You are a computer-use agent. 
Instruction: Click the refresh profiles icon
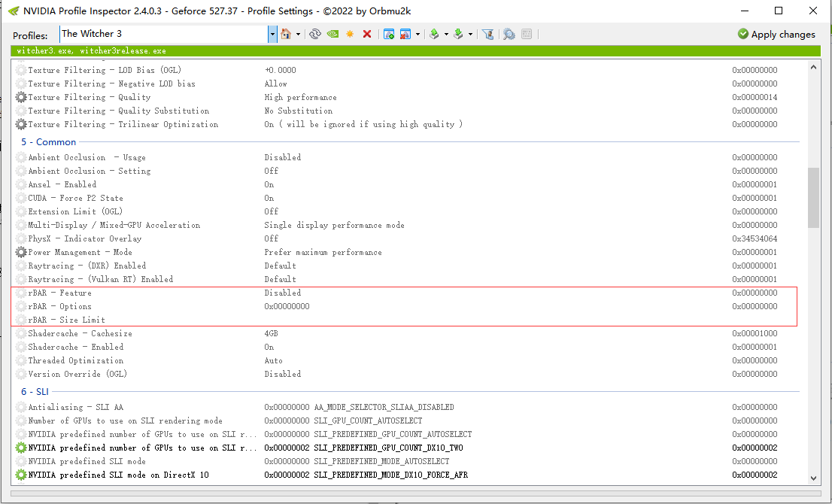click(x=315, y=34)
